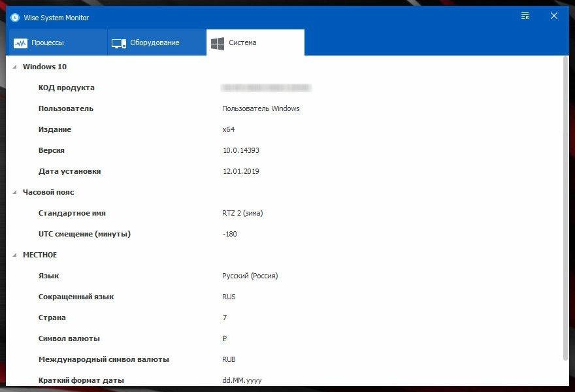Collapse the Часовой пояс section

tap(14, 192)
